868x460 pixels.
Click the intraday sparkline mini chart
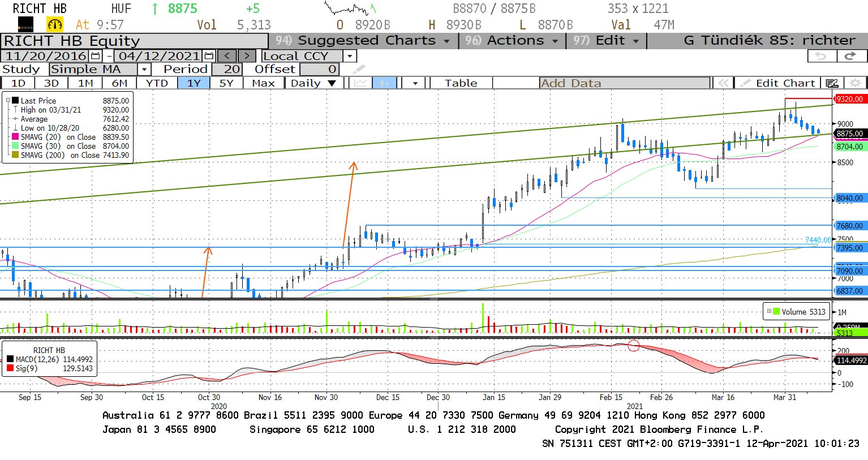click(351, 9)
